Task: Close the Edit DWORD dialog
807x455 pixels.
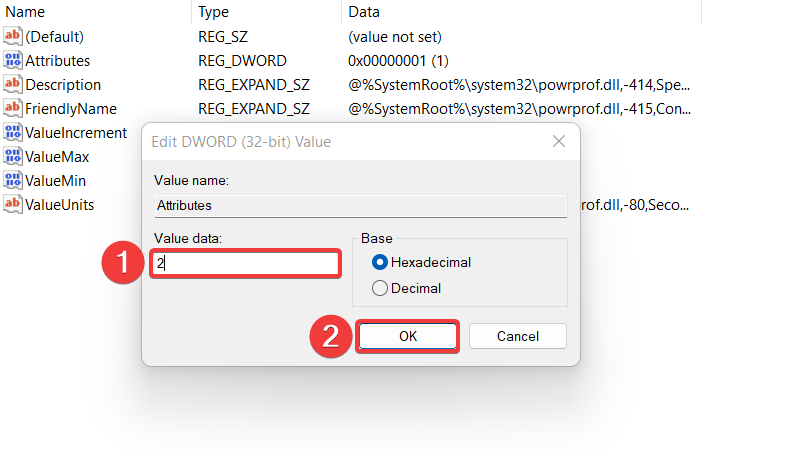Action: coord(559,142)
